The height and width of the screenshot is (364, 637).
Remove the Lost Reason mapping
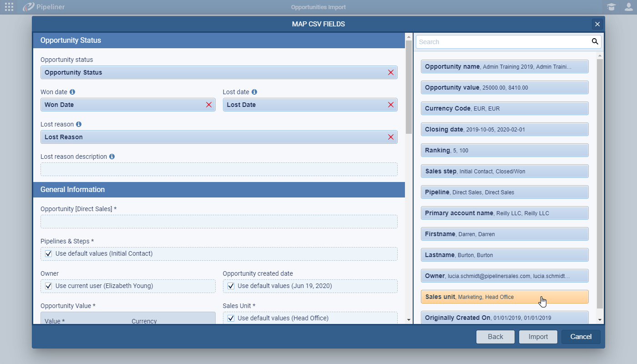(x=390, y=137)
